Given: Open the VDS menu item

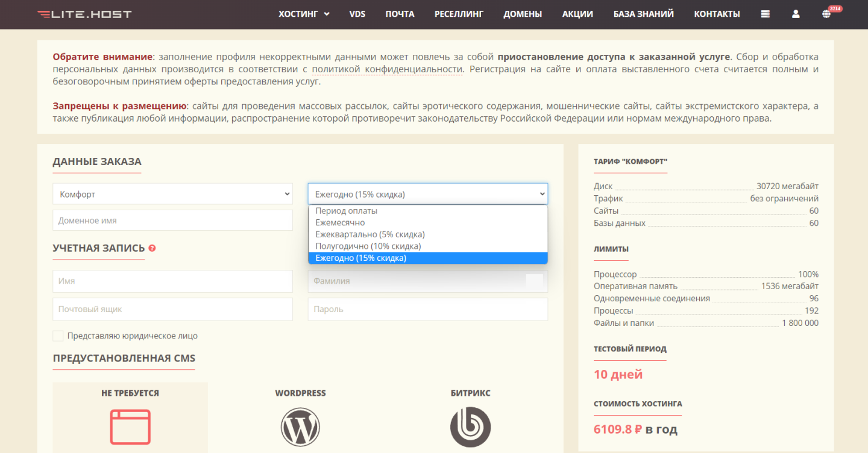Looking at the screenshot, I should [357, 14].
